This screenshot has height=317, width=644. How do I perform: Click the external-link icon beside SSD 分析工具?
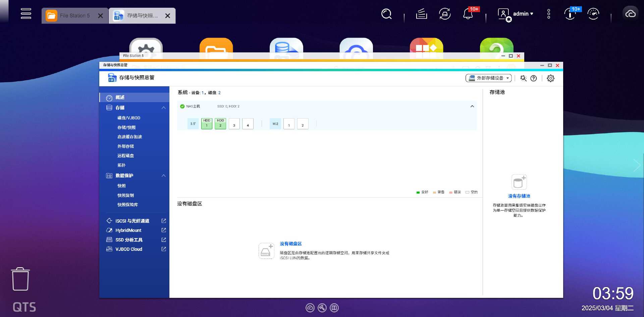[x=164, y=240]
